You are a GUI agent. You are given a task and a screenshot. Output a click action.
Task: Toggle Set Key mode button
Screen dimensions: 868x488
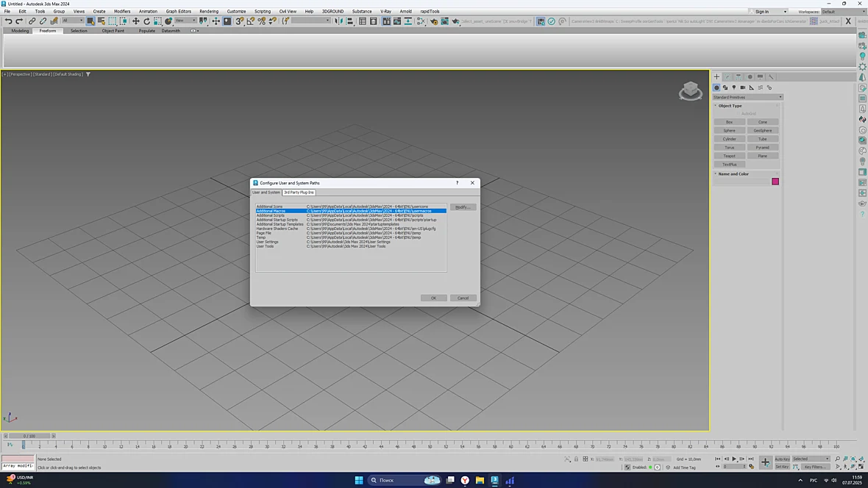coord(782,467)
